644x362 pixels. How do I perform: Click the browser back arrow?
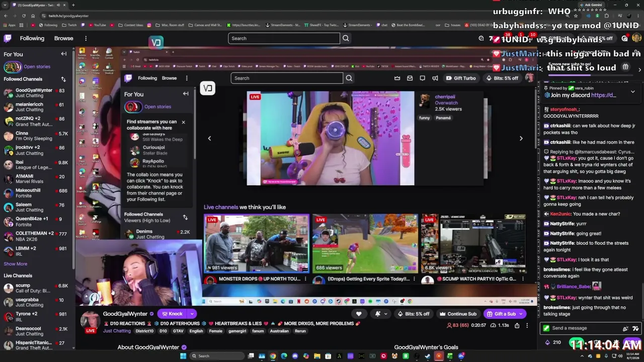click(5, 16)
